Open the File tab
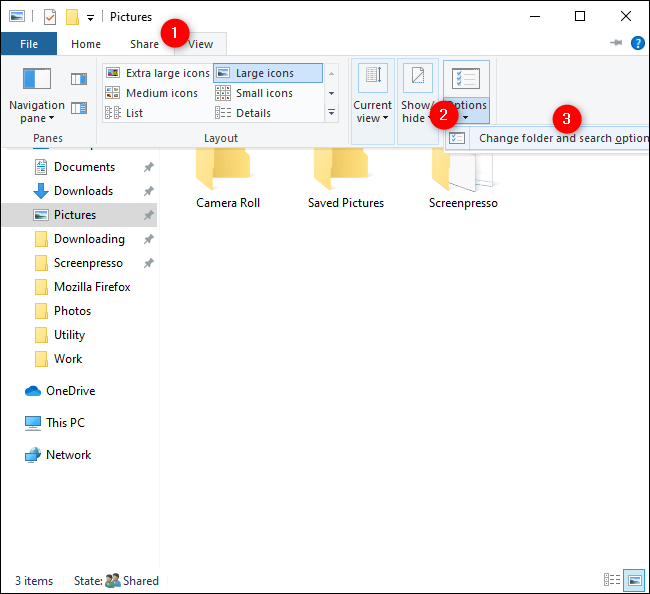The image size is (650, 594). (29, 44)
